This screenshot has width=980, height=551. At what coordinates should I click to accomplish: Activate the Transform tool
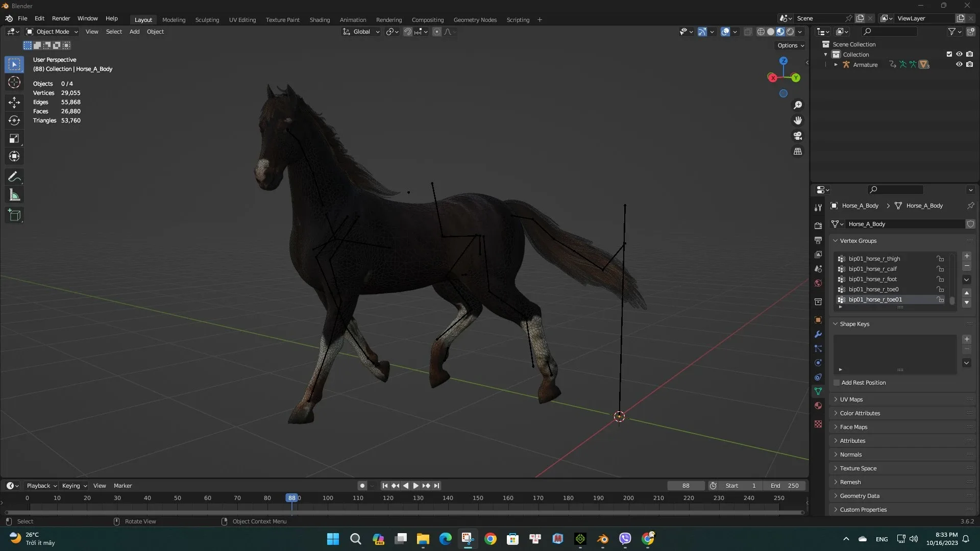click(14, 156)
